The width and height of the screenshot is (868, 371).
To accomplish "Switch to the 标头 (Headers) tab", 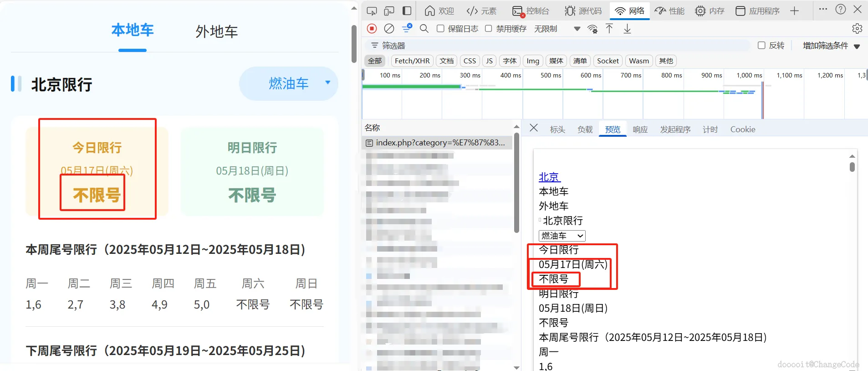I will pos(557,129).
